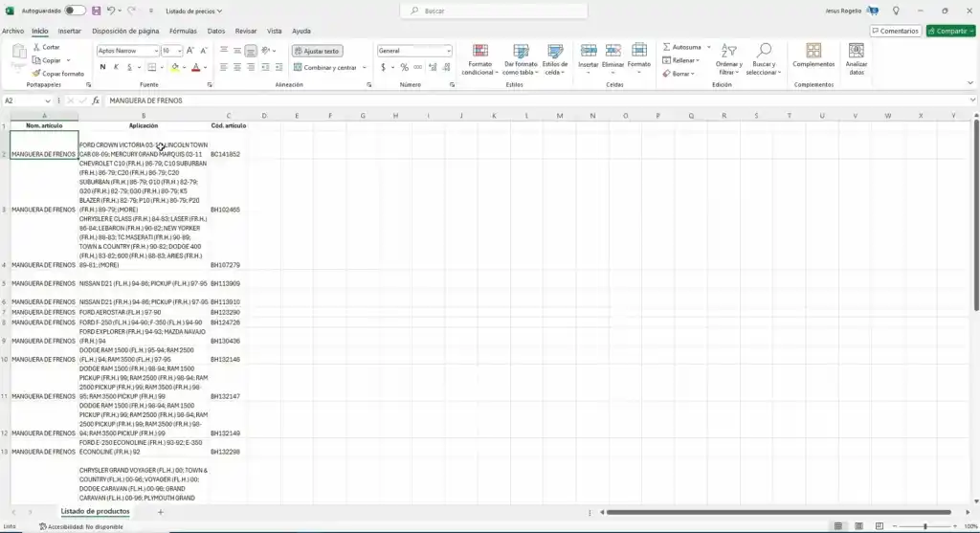The width and height of the screenshot is (980, 533).
Task: Open Ordenar y filtrar dropdown
Action: 728,59
